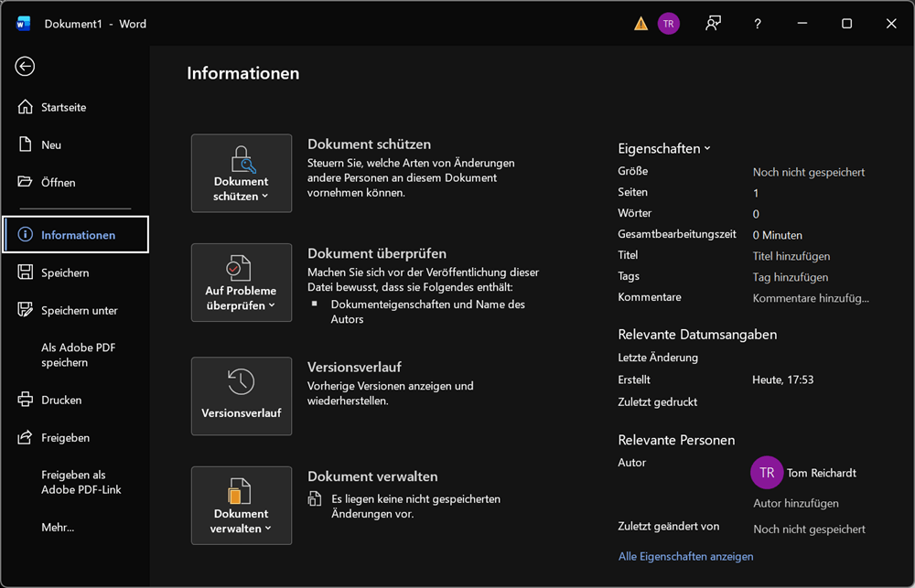Image resolution: width=915 pixels, height=588 pixels.
Task: Click the Word logo in title bar
Action: [24, 24]
